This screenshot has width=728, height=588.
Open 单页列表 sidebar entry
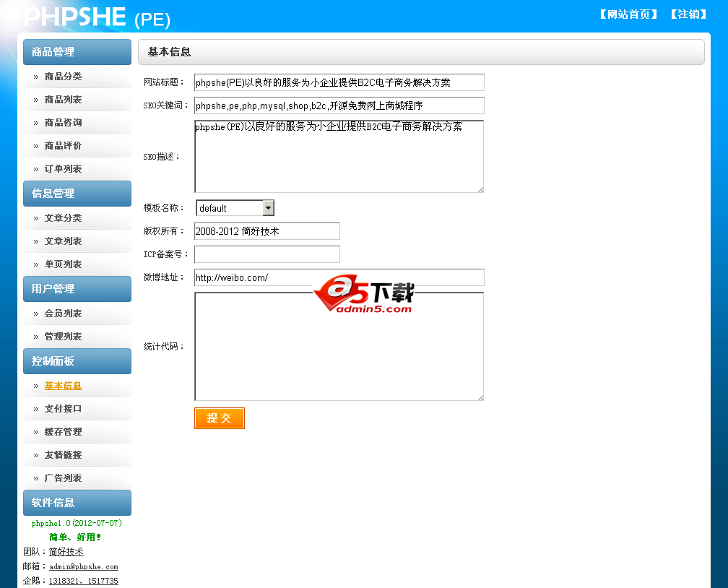tap(63, 264)
